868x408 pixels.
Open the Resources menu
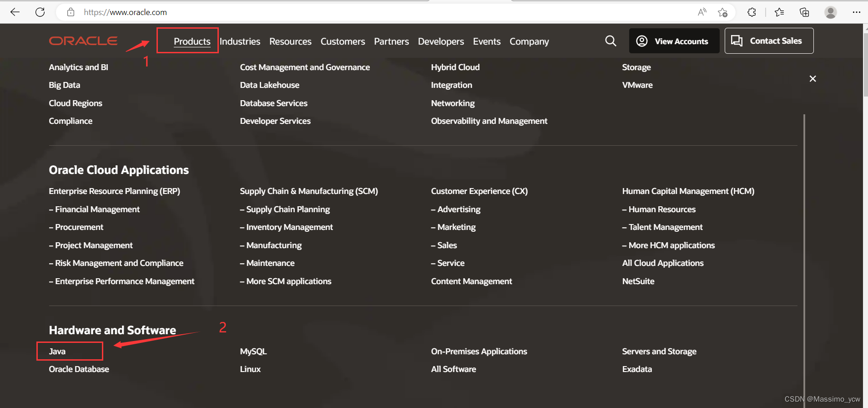pyautogui.click(x=290, y=41)
